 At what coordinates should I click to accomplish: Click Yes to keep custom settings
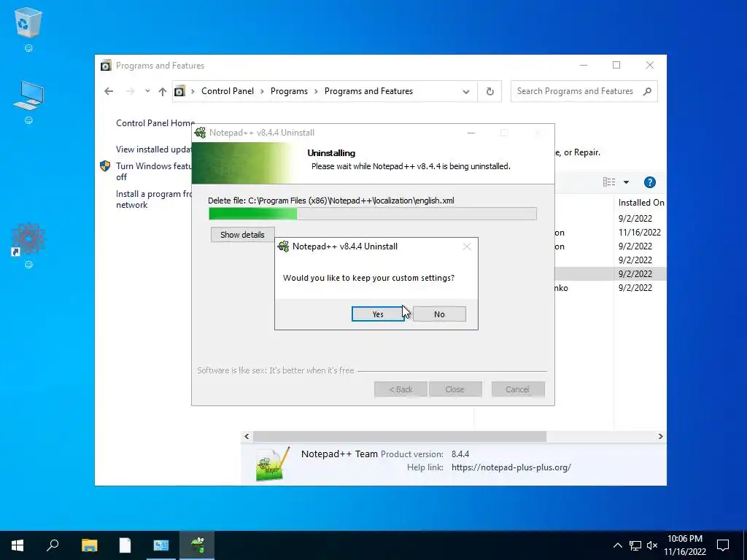tap(378, 314)
